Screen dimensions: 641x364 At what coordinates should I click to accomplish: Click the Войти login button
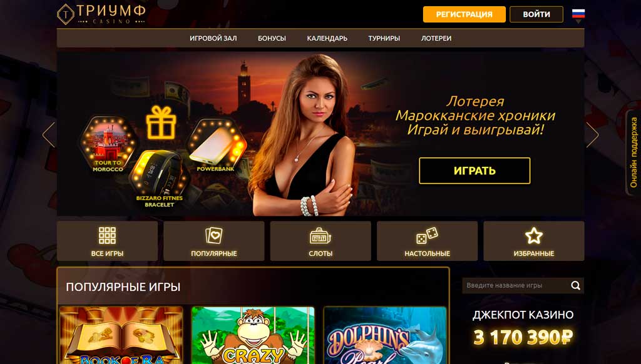[536, 14]
